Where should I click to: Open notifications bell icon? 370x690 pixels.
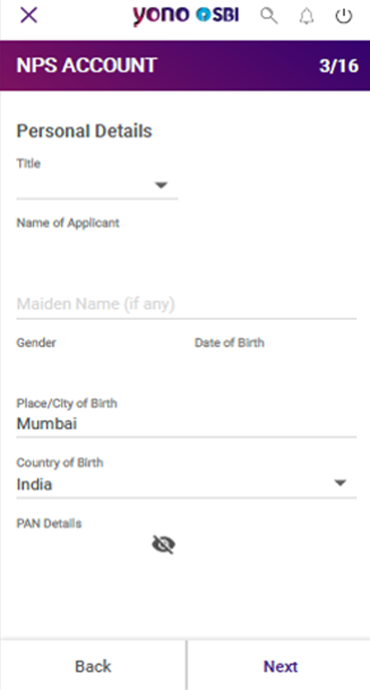[307, 16]
